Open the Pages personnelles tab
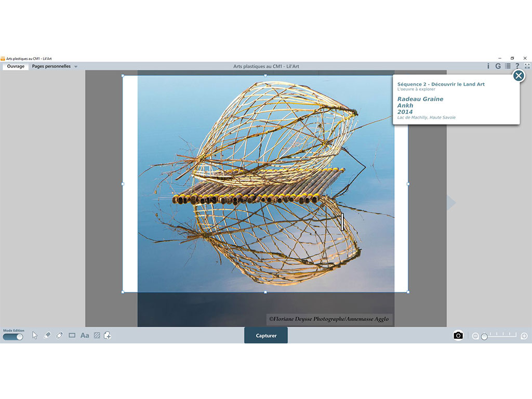This screenshot has width=532, height=399. tap(51, 66)
